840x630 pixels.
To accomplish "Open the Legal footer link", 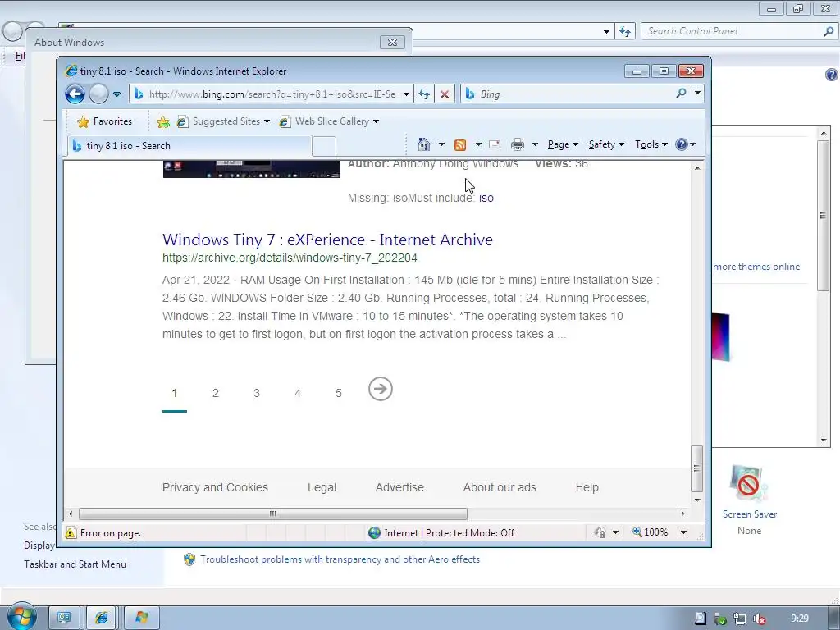I will tap(322, 487).
